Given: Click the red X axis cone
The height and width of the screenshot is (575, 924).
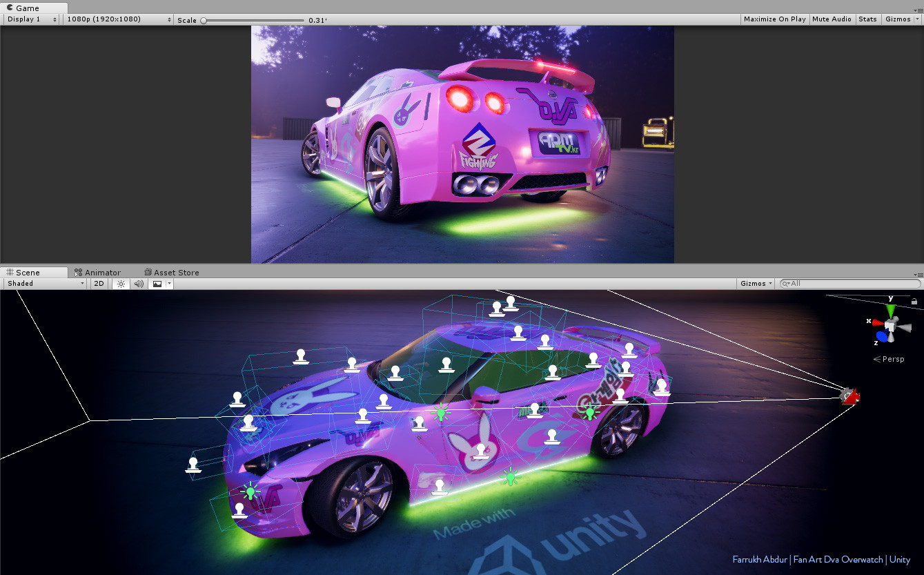Looking at the screenshot, I should pyautogui.click(x=877, y=322).
